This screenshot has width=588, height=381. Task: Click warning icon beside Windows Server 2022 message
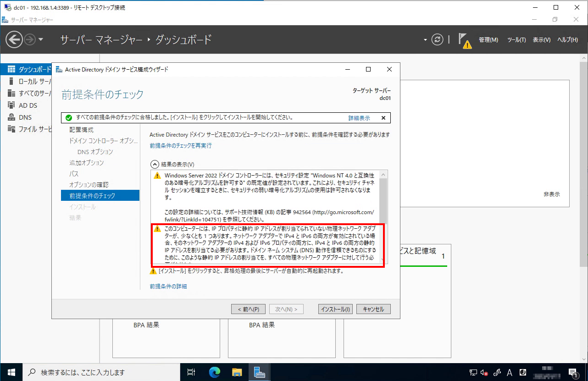[x=157, y=176]
